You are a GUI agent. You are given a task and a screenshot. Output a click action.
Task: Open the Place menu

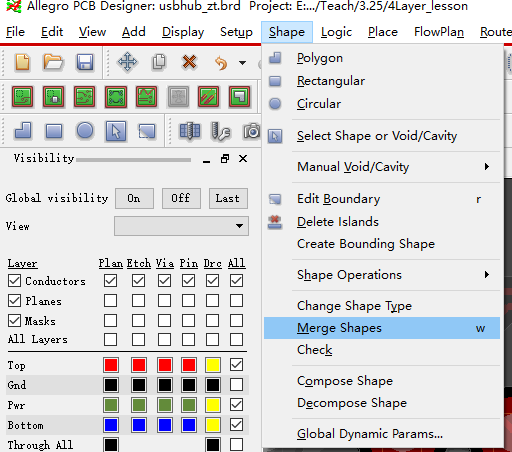[383, 32]
